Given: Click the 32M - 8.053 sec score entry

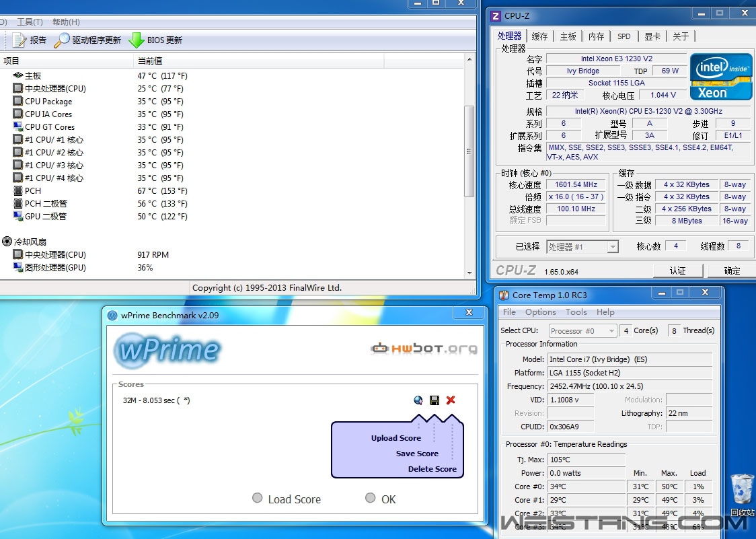Looking at the screenshot, I should [x=156, y=400].
